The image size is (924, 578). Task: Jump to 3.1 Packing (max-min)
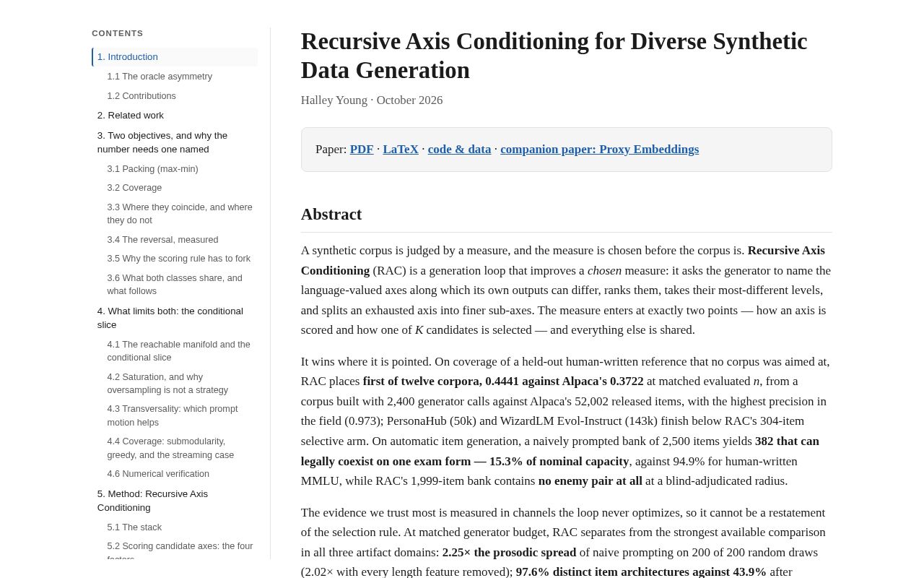point(152,169)
